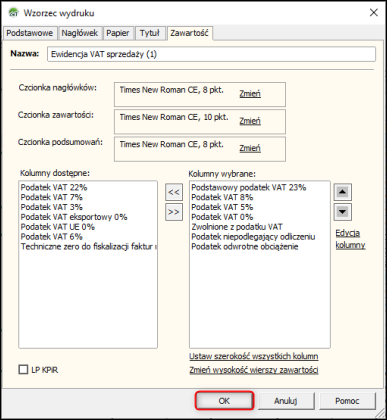Image resolution: width=387 pixels, height=420 pixels.
Task: Close the Wzorzec wydruku dialog
Action: click(374, 13)
